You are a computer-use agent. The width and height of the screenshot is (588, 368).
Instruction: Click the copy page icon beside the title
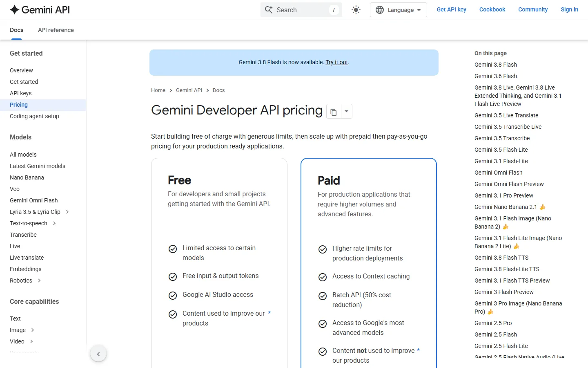tap(334, 112)
